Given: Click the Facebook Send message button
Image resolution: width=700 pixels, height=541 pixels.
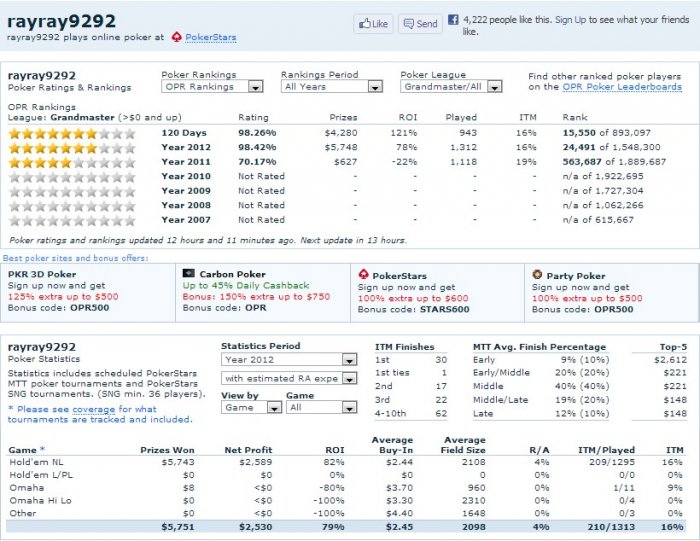Looking at the screenshot, I should pyautogui.click(x=420, y=24).
